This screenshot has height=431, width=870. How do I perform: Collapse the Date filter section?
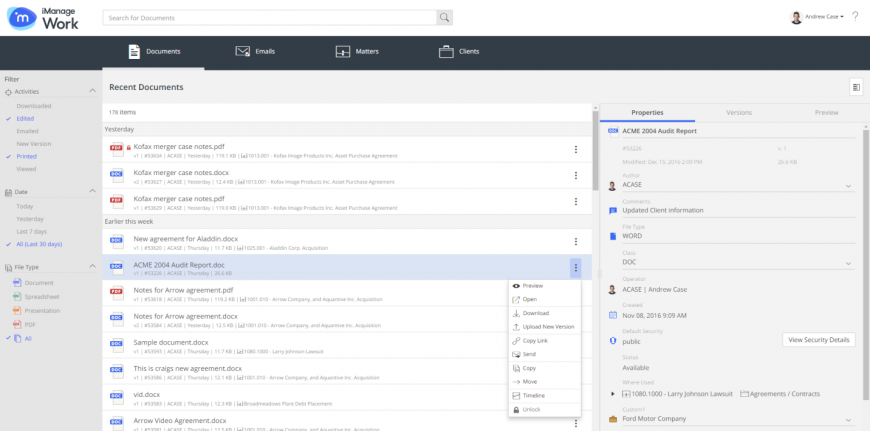click(x=93, y=191)
